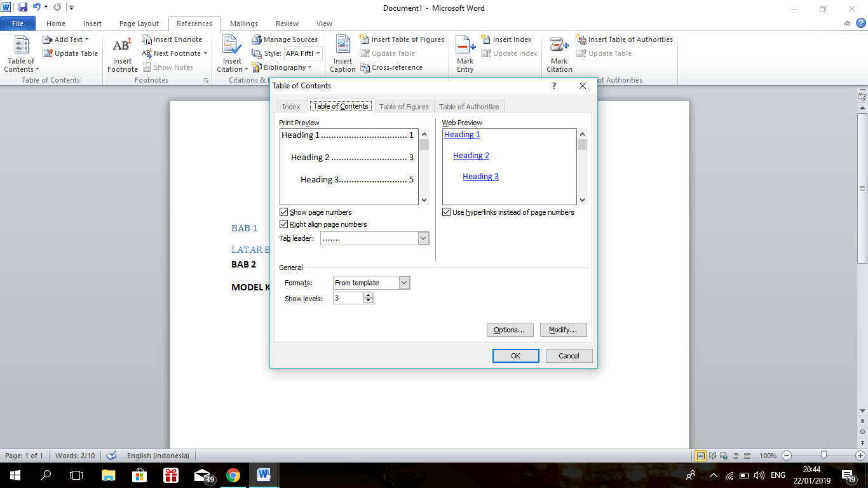This screenshot has height=488, width=868.
Task: Click the proofing check icon in status bar
Action: tap(111, 456)
